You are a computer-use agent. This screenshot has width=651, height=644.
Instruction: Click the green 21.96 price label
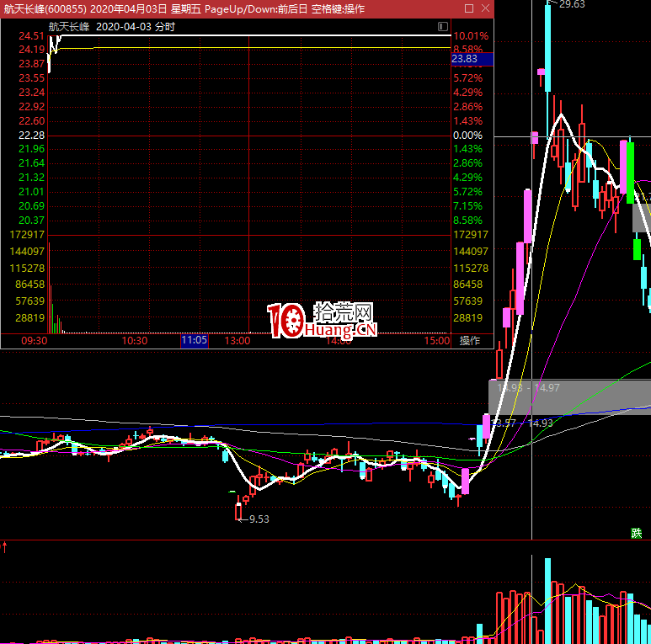(x=31, y=149)
